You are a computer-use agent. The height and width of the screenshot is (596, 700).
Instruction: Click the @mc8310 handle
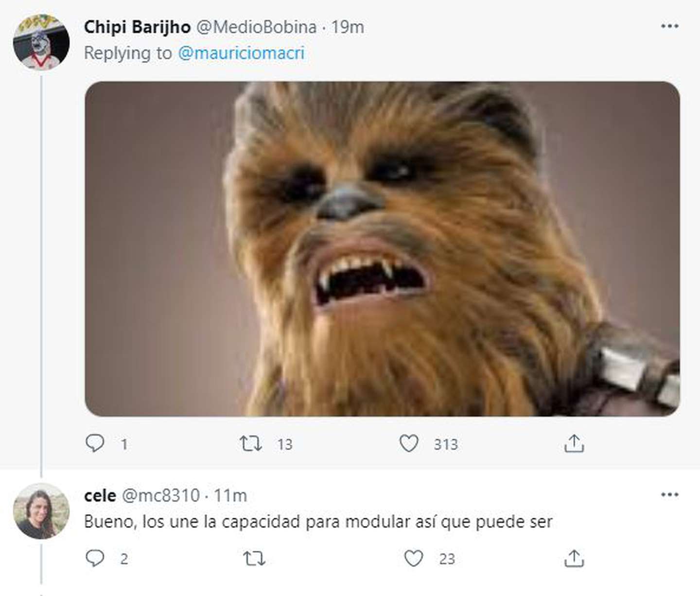pos(160,495)
